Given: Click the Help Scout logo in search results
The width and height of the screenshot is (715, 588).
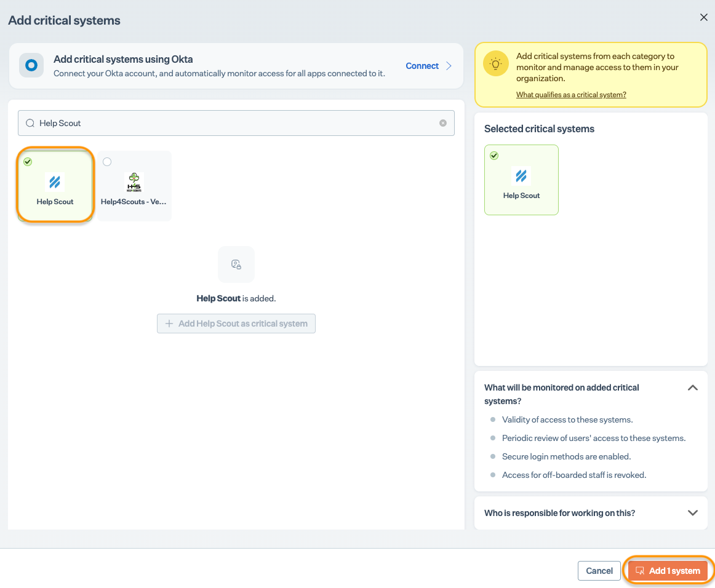Looking at the screenshot, I should click(x=55, y=182).
